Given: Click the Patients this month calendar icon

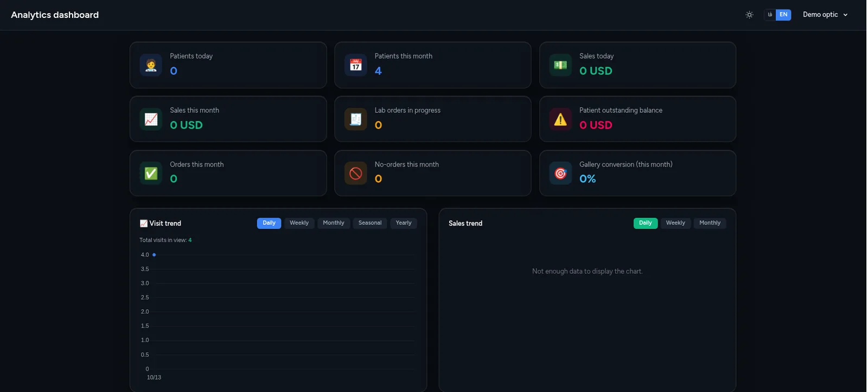Looking at the screenshot, I should click(356, 65).
